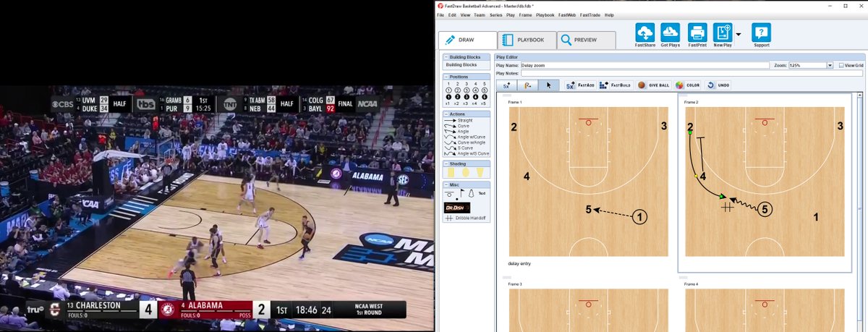This screenshot has height=332, width=868.
Task: Choose the x1 defender position
Action: (448, 103)
